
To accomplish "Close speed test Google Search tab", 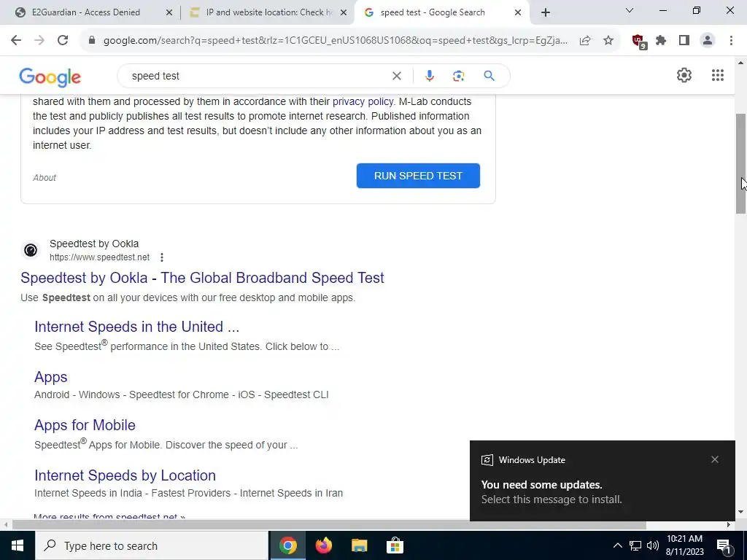I will pos(518,13).
